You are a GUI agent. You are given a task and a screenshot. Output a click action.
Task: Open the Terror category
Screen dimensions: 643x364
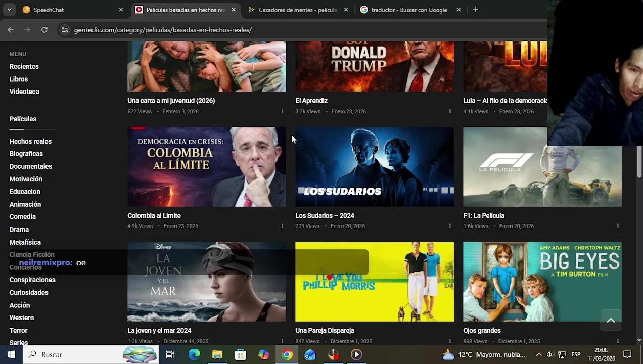18,330
